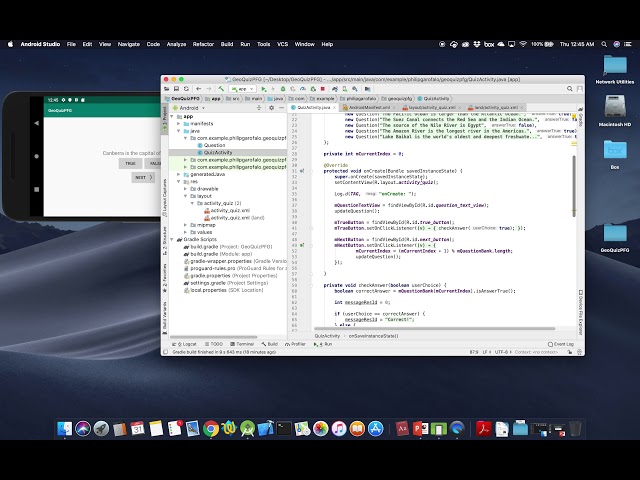Collapse the app module tree node
Viewport: 640px width, 480px height.
pos(172,116)
